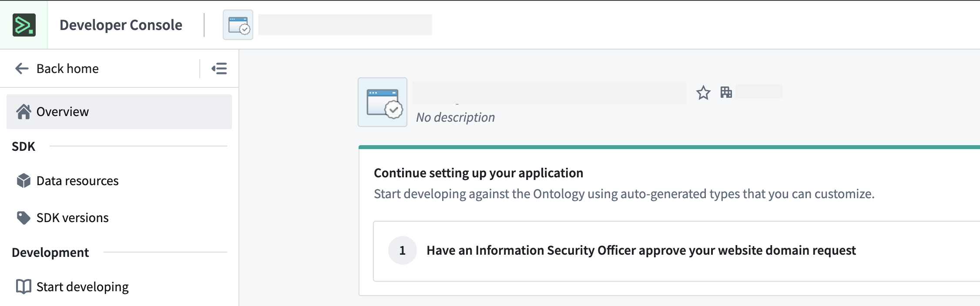Click the Overview home icon
Screen dimensions: 980x306
click(x=23, y=112)
